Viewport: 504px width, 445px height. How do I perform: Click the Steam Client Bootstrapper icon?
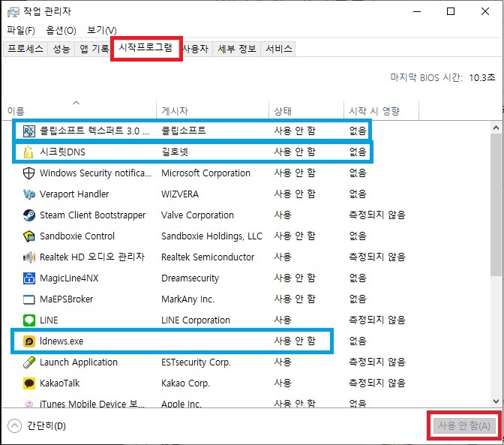[29, 215]
